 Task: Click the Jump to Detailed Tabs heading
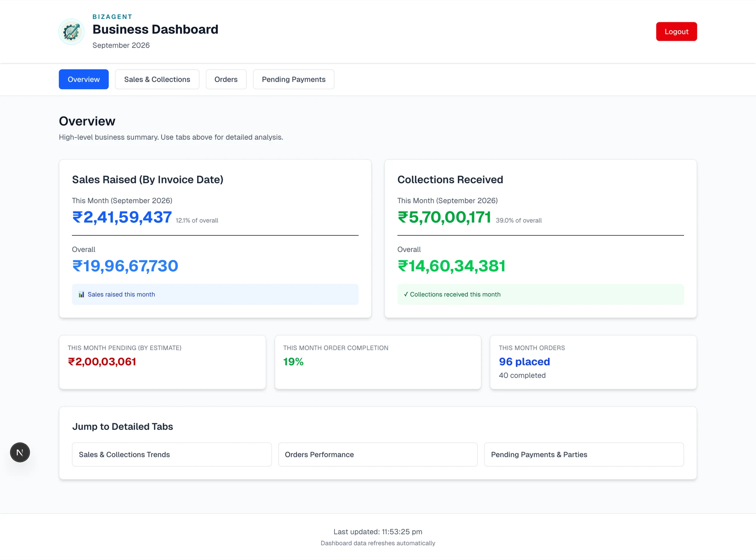point(122,427)
